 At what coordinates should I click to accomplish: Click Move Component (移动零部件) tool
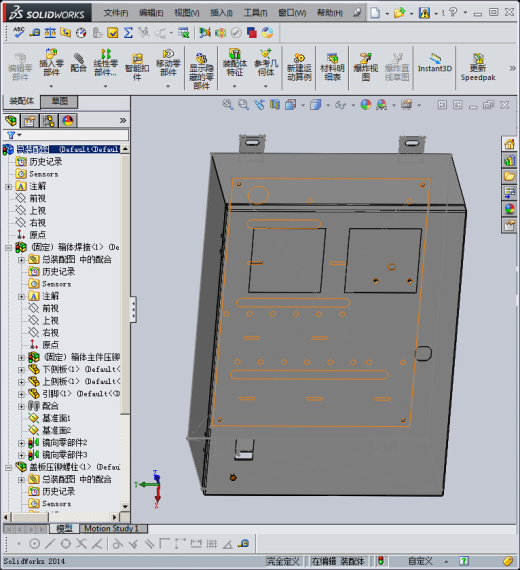click(x=168, y=63)
